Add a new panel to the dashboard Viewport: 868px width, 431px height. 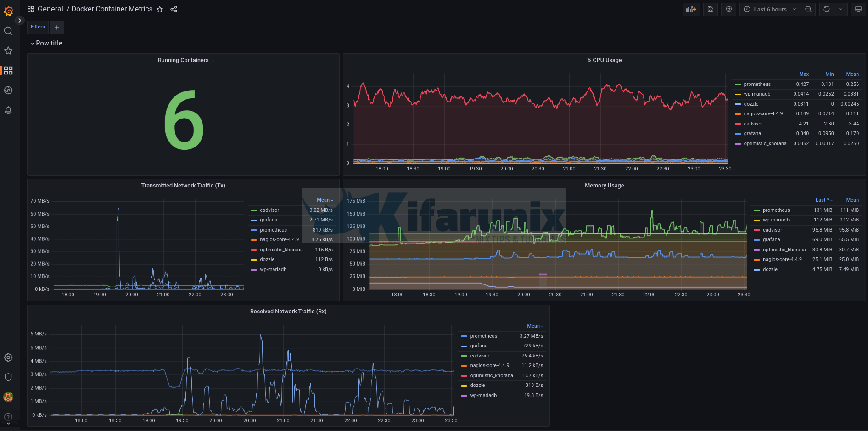[691, 9]
